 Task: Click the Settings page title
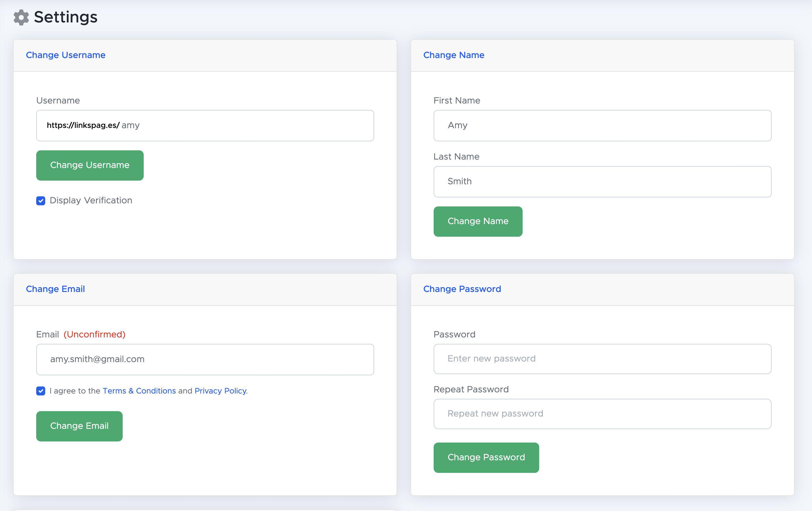pos(66,17)
